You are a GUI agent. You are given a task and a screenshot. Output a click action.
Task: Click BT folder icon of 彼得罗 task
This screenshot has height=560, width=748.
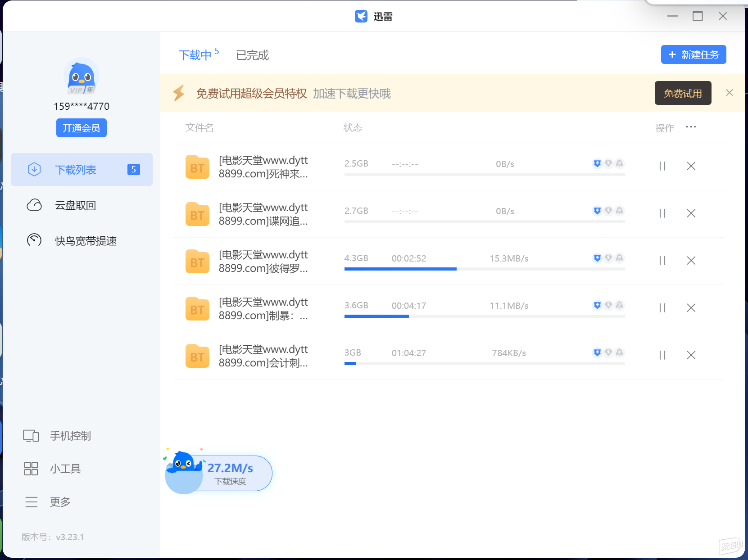(x=197, y=262)
